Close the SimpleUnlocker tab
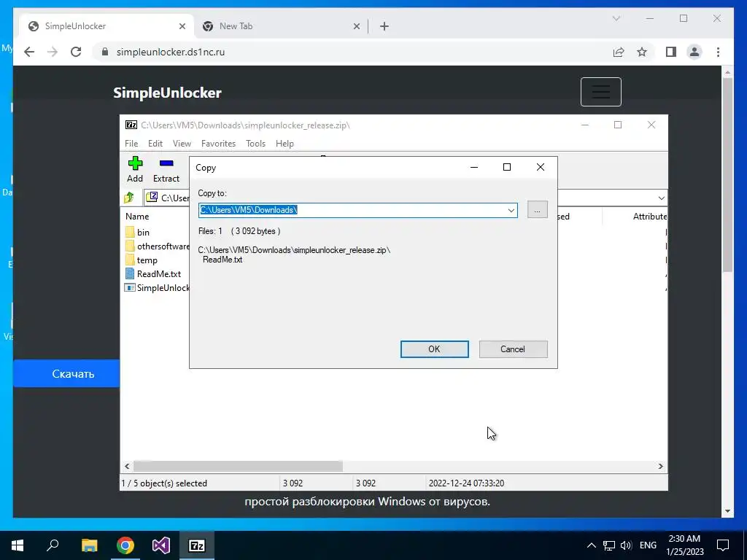Image resolution: width=747 pixels, height=560 pixels. (182, 26)
